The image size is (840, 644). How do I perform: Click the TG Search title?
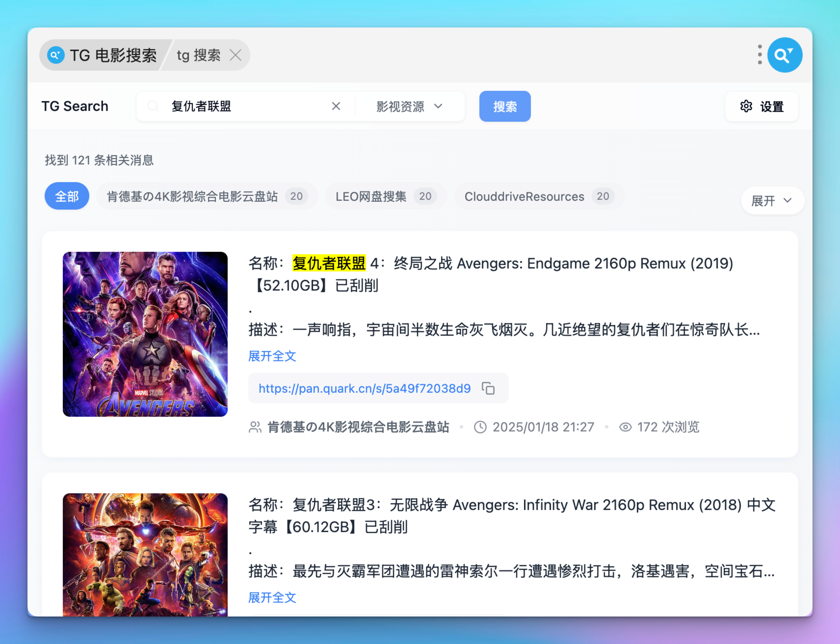tap(75, 106)
